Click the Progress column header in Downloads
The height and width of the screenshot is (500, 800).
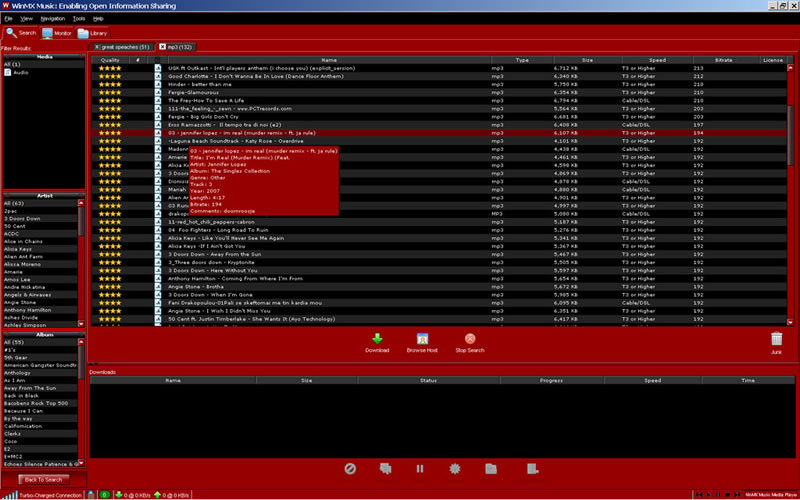click(x=552, y=381)
